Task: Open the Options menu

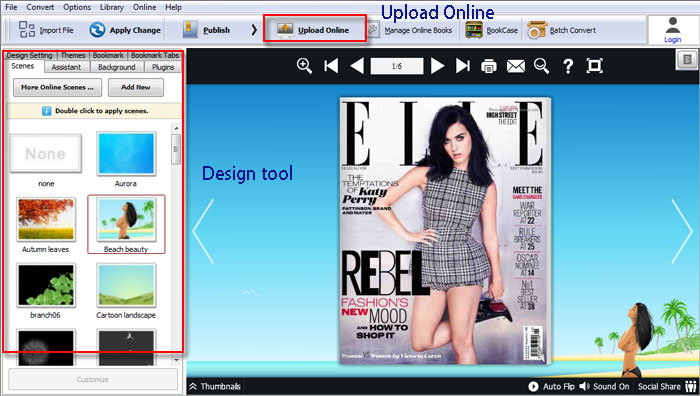Action: 77,7
